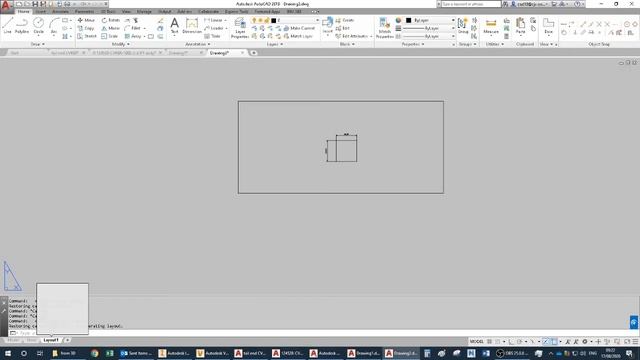Toggle customization menu at status bar end
The height and width of the screenshot is (360, 640).
tap(636, 341)
